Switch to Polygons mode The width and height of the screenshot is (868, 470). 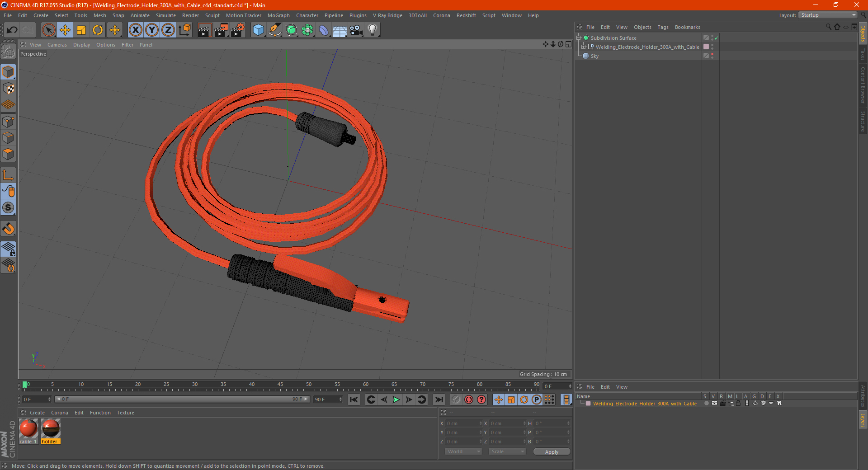coord(9,154)
